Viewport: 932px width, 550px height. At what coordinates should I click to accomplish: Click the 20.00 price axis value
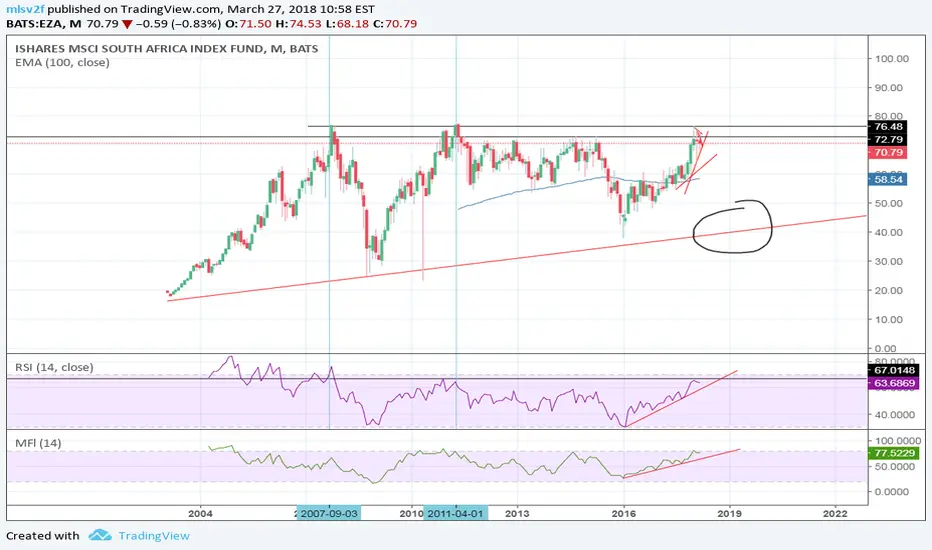[888, 291]
